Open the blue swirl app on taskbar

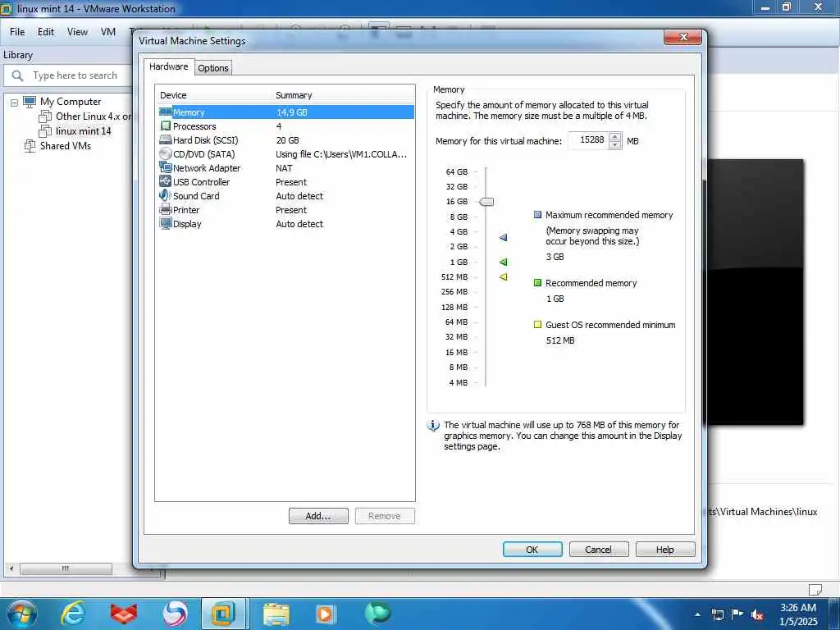175,614
